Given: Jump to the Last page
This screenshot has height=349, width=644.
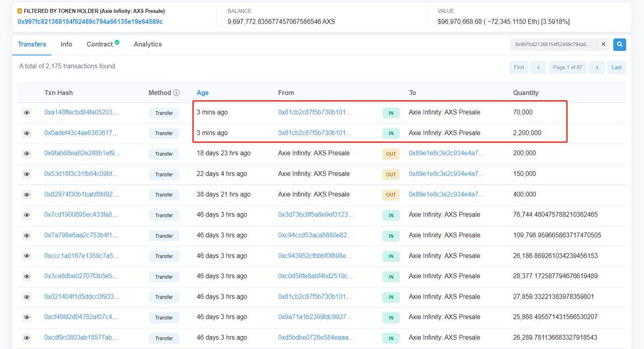Looking at the screenshot, I should (x=617, y=67).
